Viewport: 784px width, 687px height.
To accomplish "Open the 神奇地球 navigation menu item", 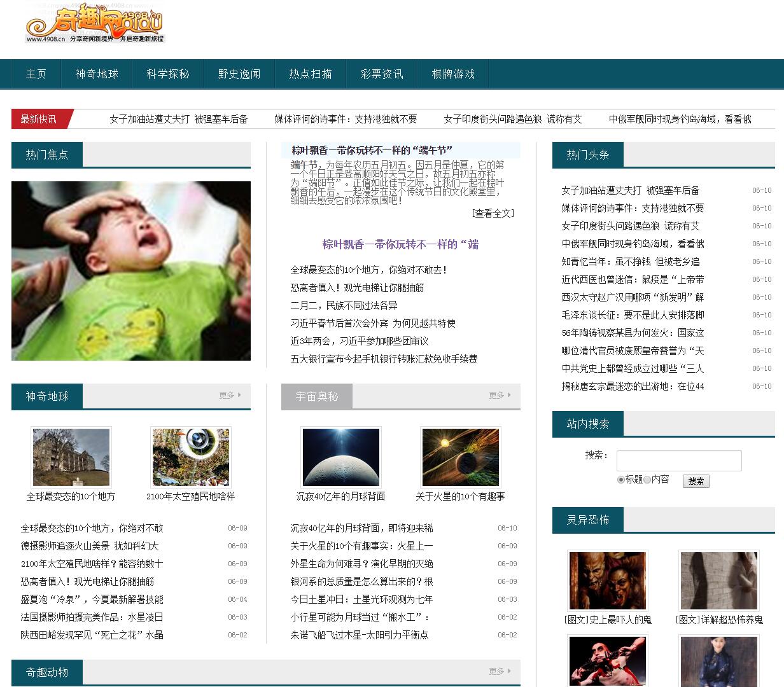I will pos(97,74).
